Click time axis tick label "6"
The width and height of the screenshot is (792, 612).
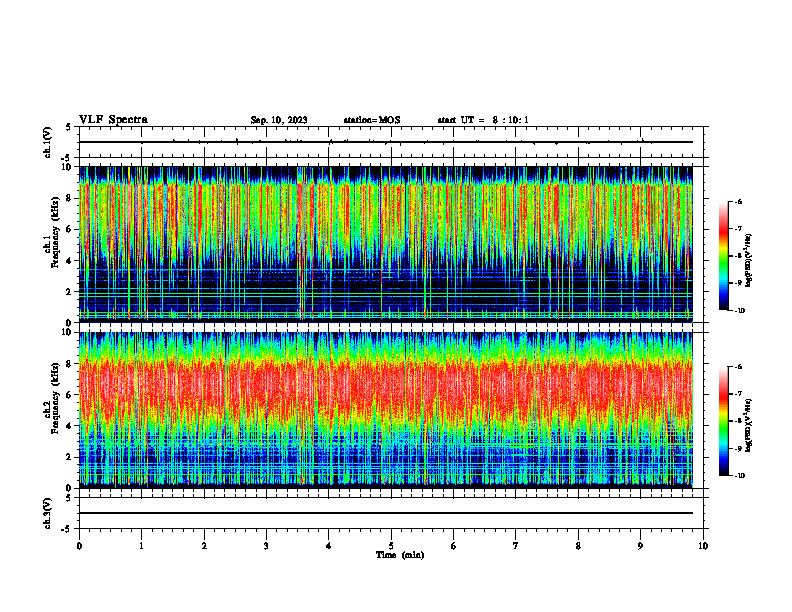pyautogui.click(x=454, y=546)
